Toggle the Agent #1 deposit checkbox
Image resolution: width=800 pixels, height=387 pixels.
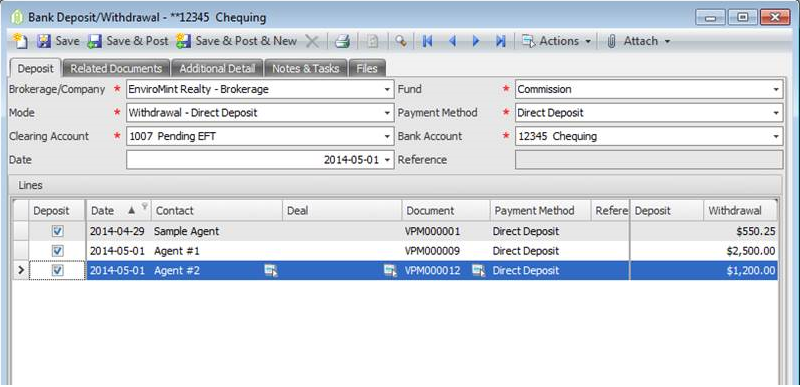click(x=58, y=251)
